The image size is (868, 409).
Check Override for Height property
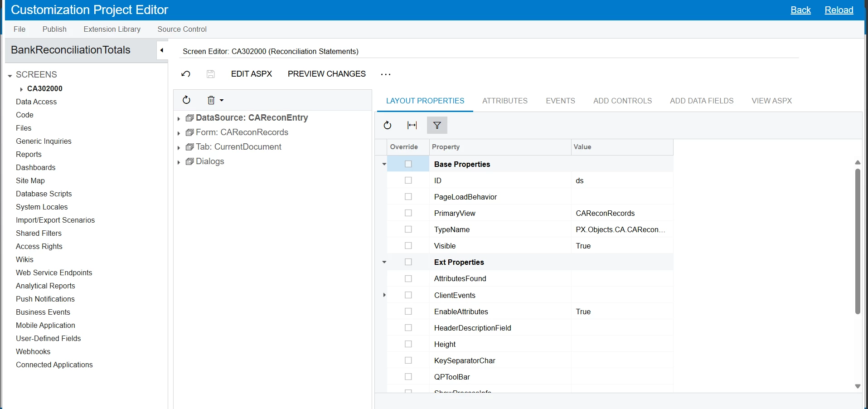tap(408, 344)
